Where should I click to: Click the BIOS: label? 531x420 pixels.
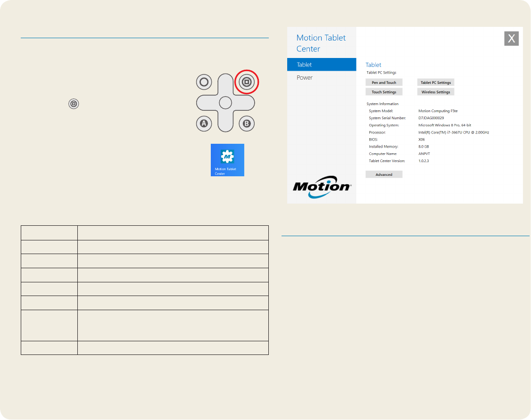tap(373, 140)
